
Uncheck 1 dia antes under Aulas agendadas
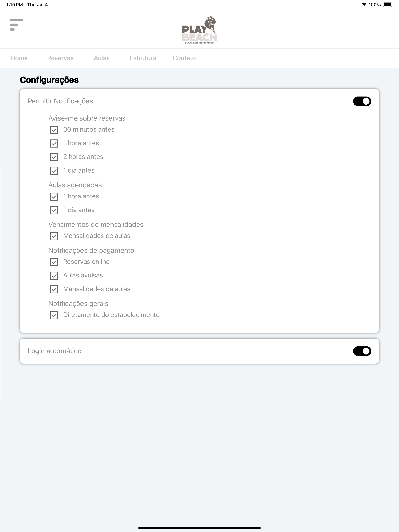click(x=54, y=210)
